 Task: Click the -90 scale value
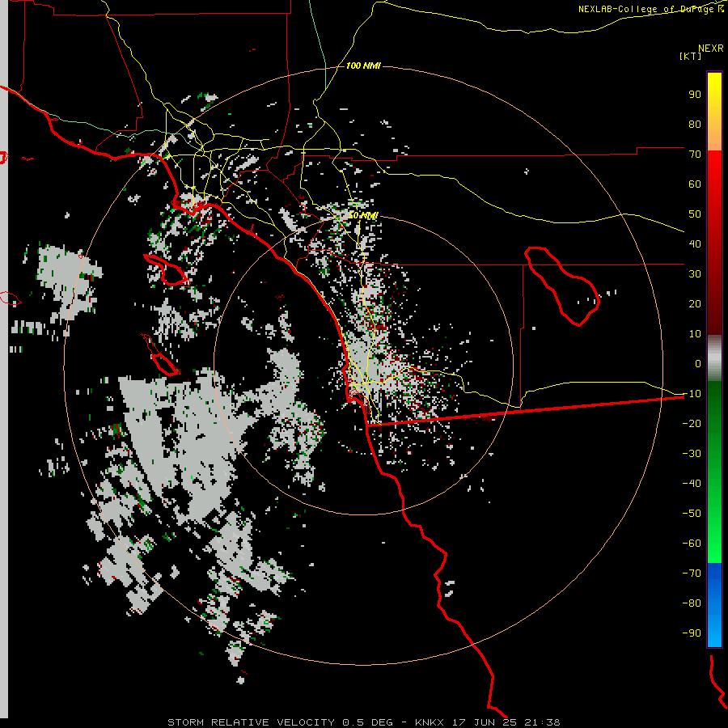coord(692,633)
